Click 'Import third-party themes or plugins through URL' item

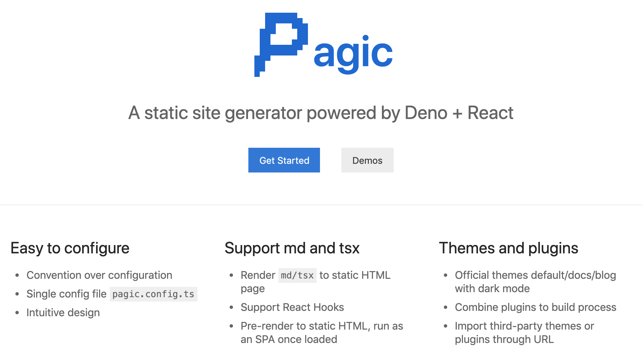pyautogui.click(x=525, y=333)
